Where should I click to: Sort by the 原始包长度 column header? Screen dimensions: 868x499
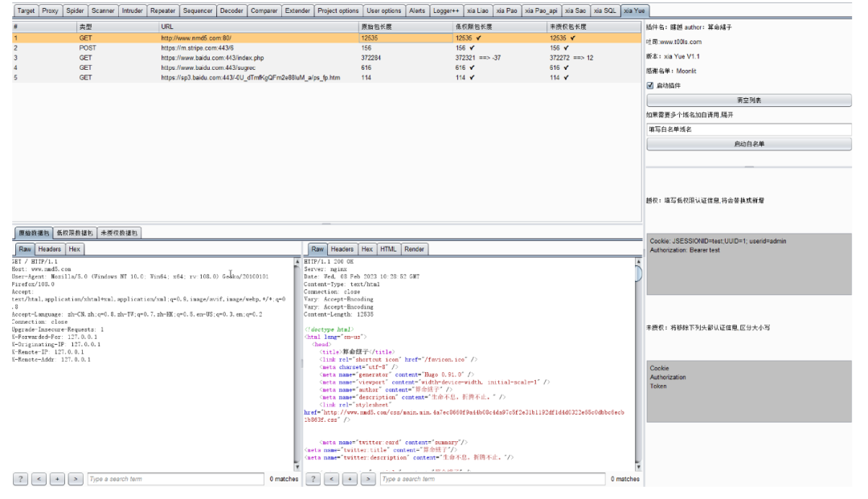point(406,27)
